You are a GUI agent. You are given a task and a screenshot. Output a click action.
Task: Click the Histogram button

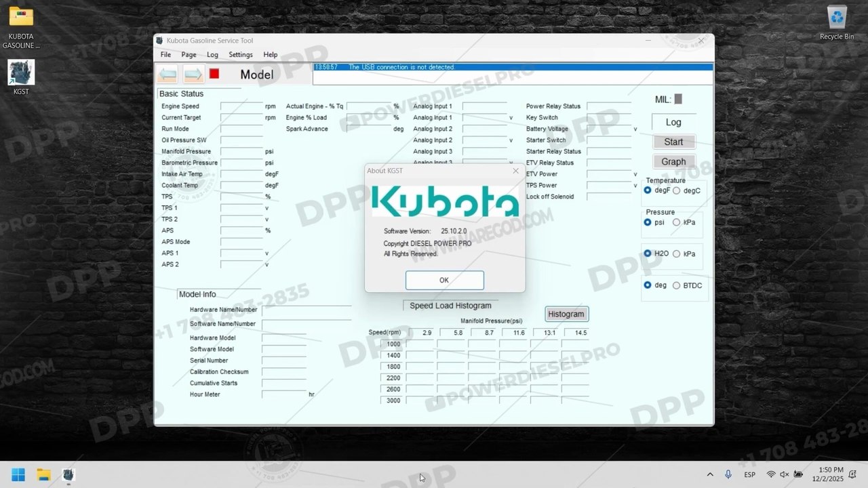click(566, 314)
